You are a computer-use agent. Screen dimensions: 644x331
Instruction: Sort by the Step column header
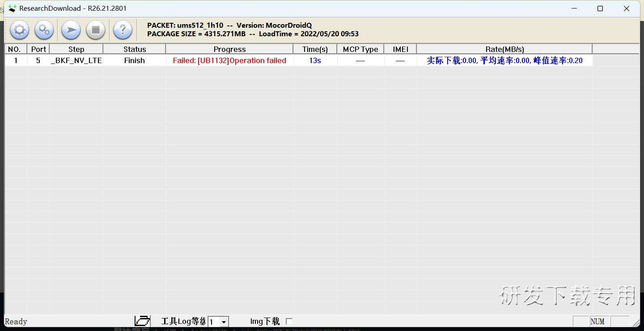[76, 49]
